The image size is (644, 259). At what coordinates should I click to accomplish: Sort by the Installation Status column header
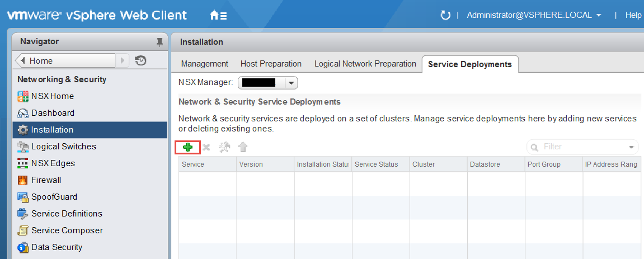(323, 164)
